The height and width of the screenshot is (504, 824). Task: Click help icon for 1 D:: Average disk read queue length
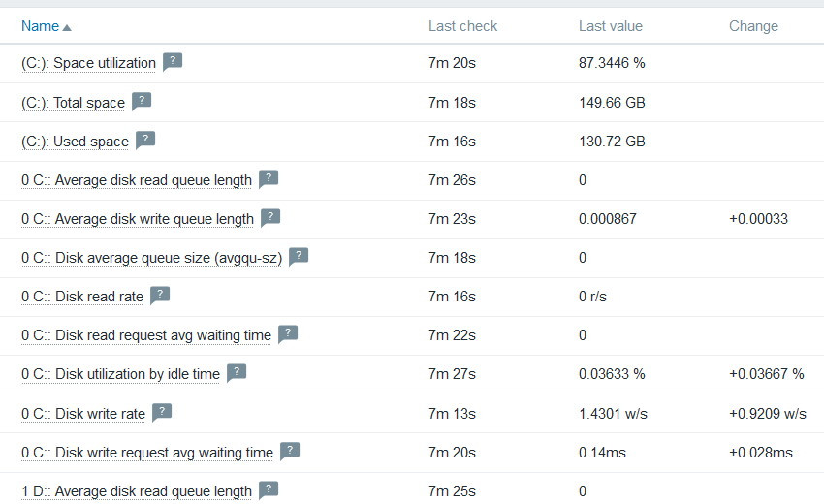coord(269,489)
